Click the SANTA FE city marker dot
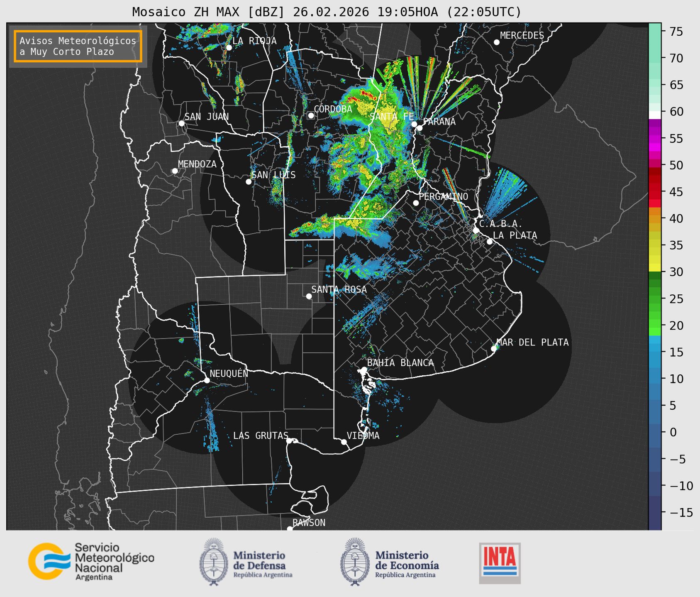700x597 pixels. 414,124
